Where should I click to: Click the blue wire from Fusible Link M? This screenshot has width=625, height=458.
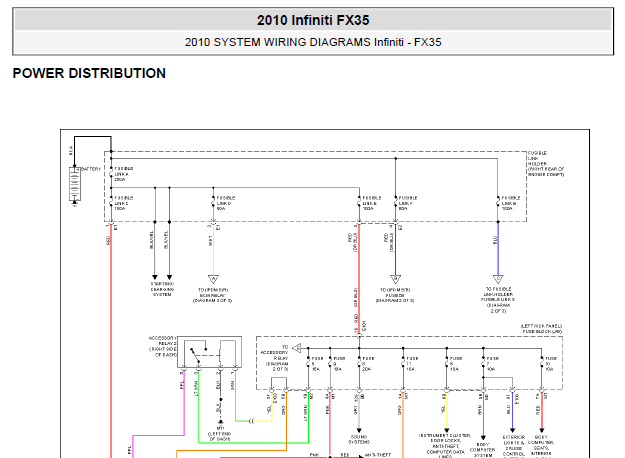click(498, 249)
